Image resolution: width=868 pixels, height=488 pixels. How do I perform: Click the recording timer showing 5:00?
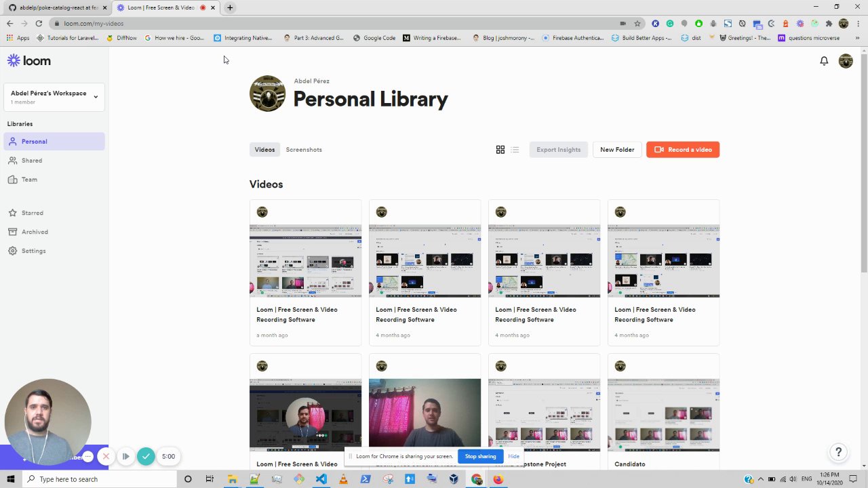pos(168,457)
